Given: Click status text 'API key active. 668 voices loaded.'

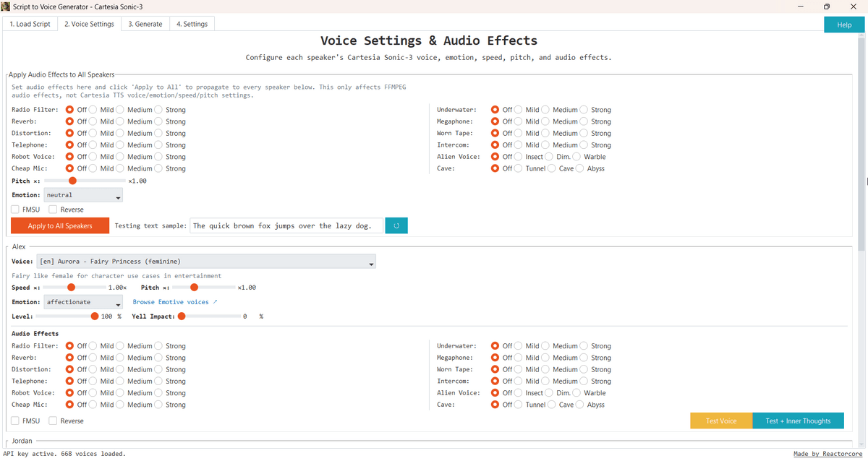Looking at the screenshot, I should tap(64, 454).
